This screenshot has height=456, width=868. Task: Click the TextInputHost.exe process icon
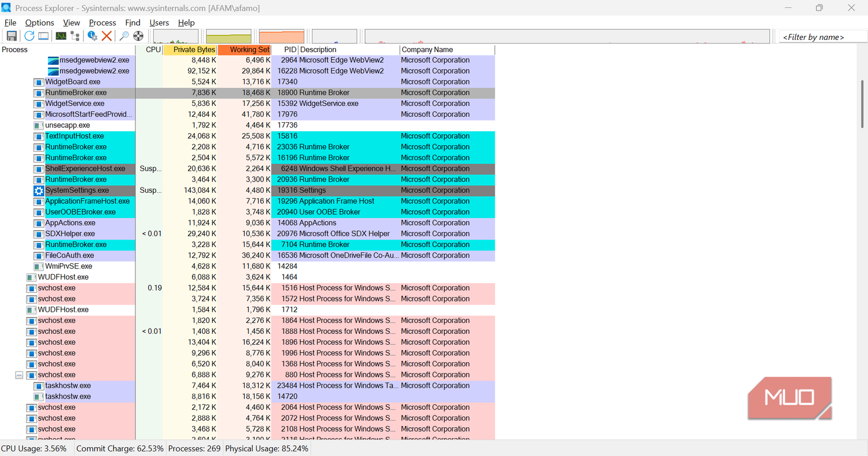39,136
